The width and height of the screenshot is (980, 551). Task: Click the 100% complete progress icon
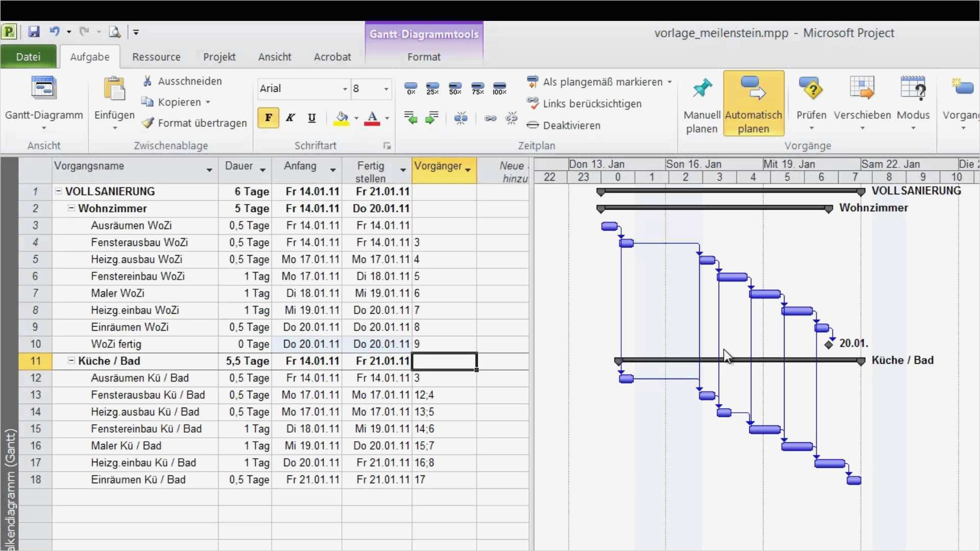click(499, 88)
